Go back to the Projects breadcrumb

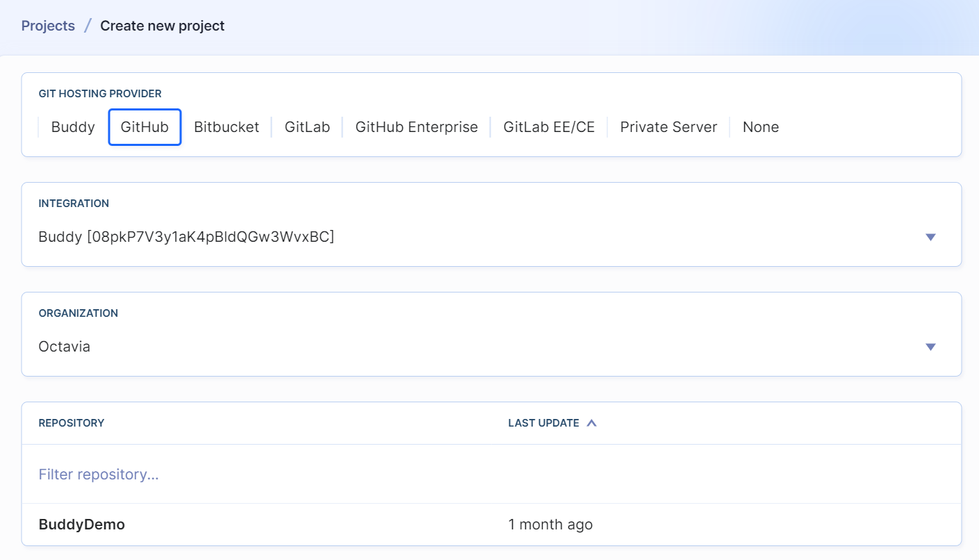click(48, 26)
